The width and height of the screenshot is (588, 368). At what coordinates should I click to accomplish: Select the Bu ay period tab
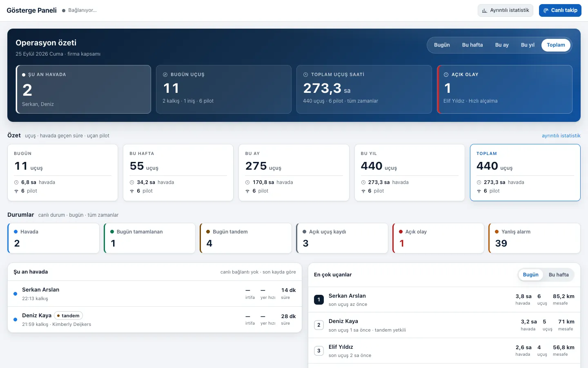click(x=502, y=45)
